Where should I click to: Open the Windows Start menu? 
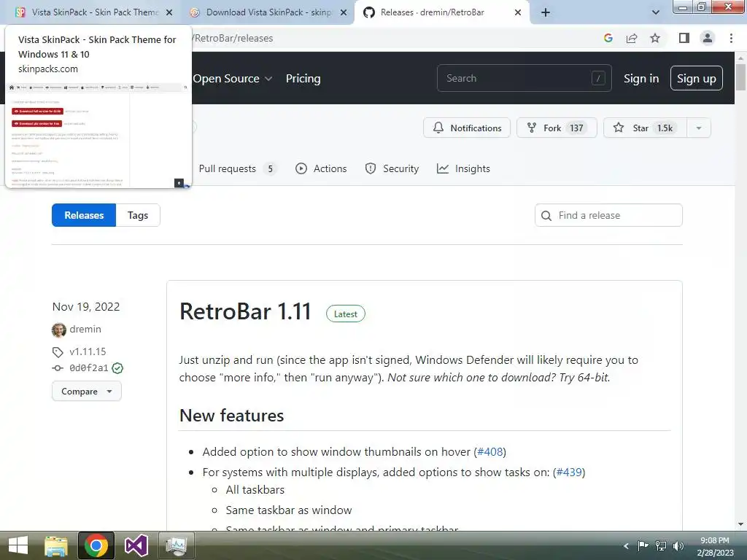[x=18, y=545]
